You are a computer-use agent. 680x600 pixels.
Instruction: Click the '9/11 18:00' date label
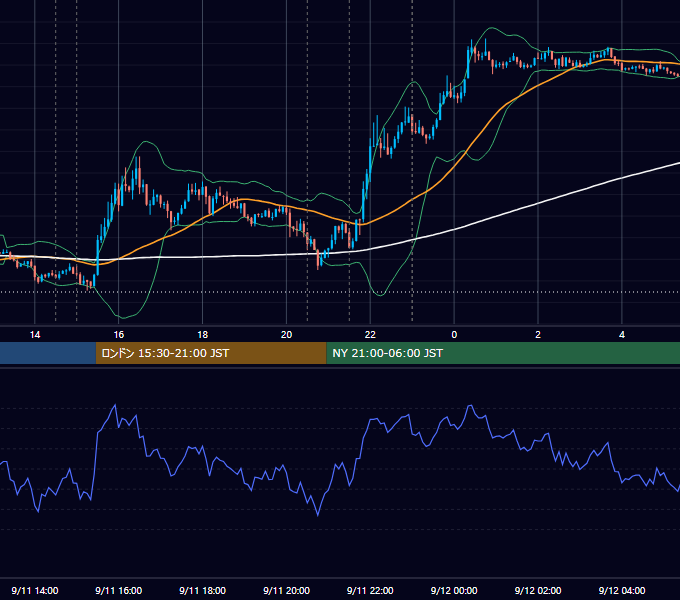203,590
